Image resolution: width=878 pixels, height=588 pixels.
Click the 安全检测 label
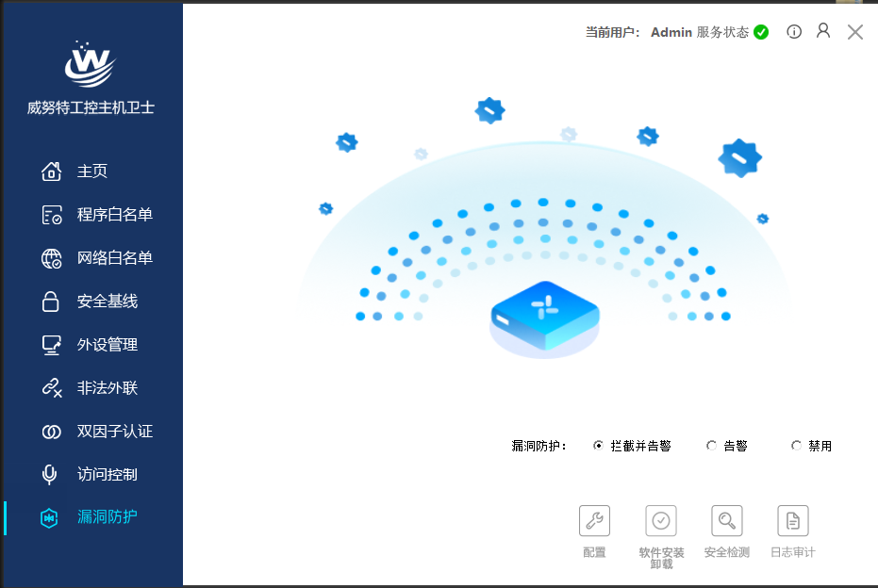point(727,553)
